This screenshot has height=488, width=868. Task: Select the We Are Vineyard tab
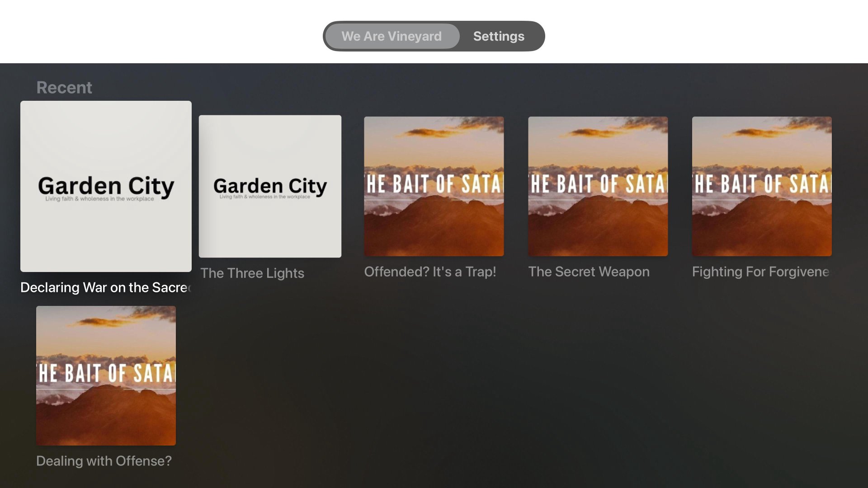click(x=392, y=36)
